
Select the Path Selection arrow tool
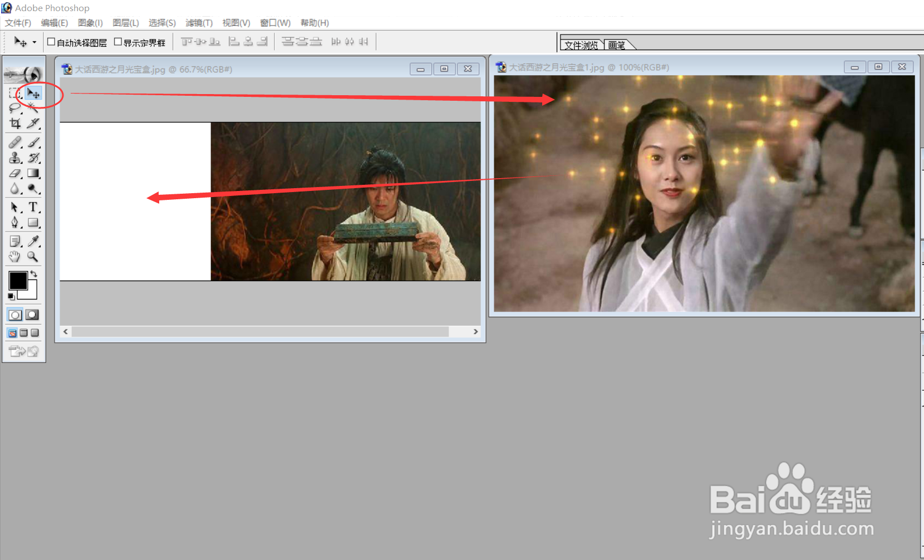tap(15, 207)
